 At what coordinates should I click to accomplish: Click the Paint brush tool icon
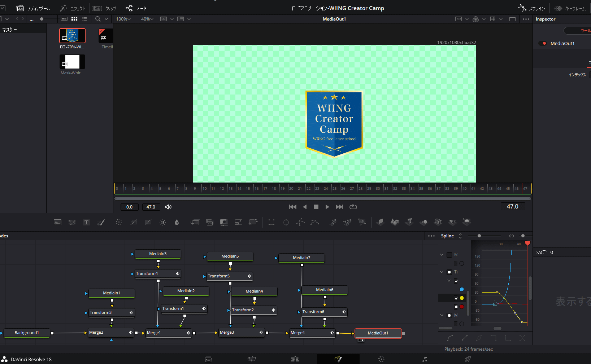(101, 222)
